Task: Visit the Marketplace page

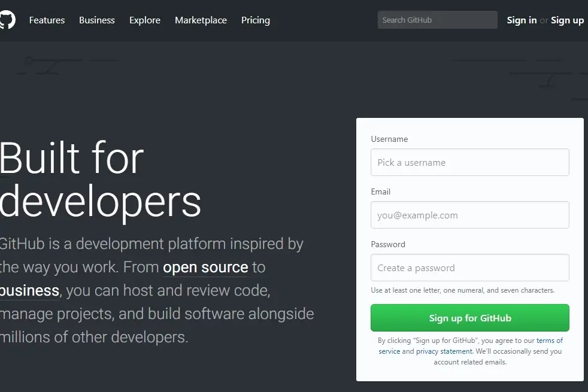Action: point(201,20)
